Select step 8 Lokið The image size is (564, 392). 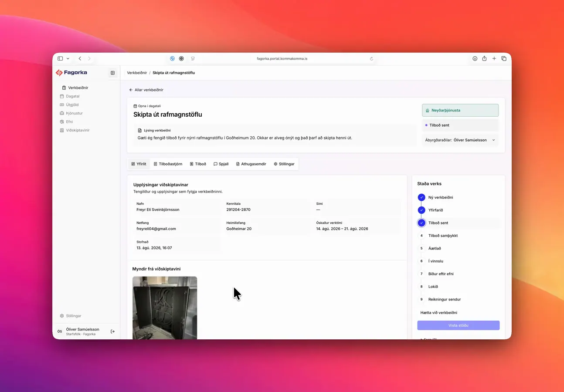tap(458, 287)
